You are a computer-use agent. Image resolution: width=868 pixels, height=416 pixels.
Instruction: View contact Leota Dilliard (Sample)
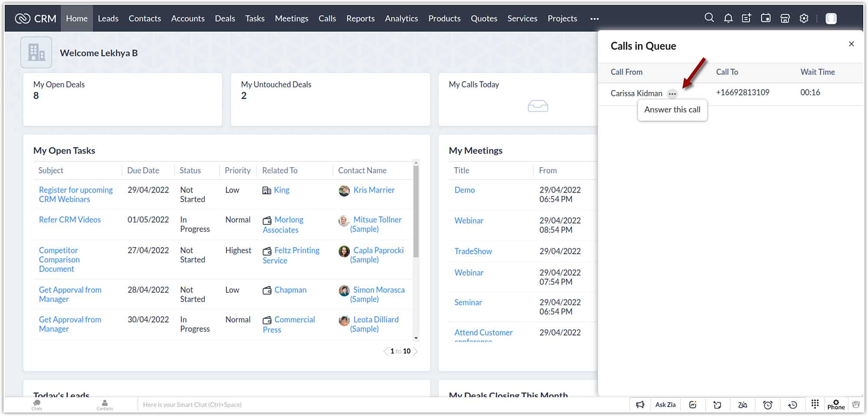click(375, 324)
